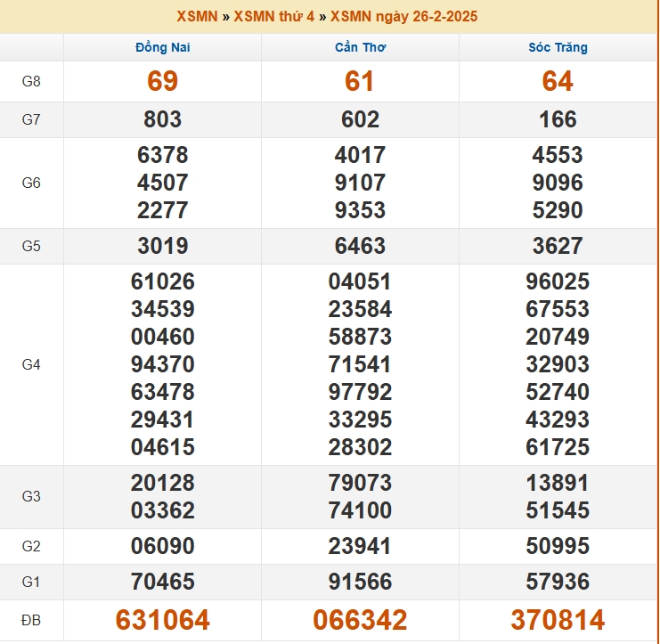Click the G3 number 51545
The width and height of the screenshot is (660, 644).
pos(558,510)
